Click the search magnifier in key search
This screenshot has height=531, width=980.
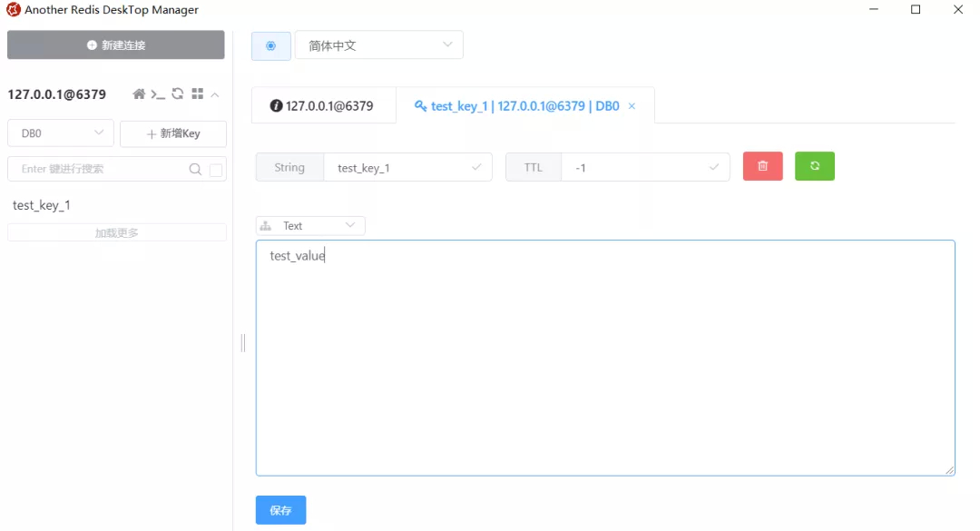(195, 169)
